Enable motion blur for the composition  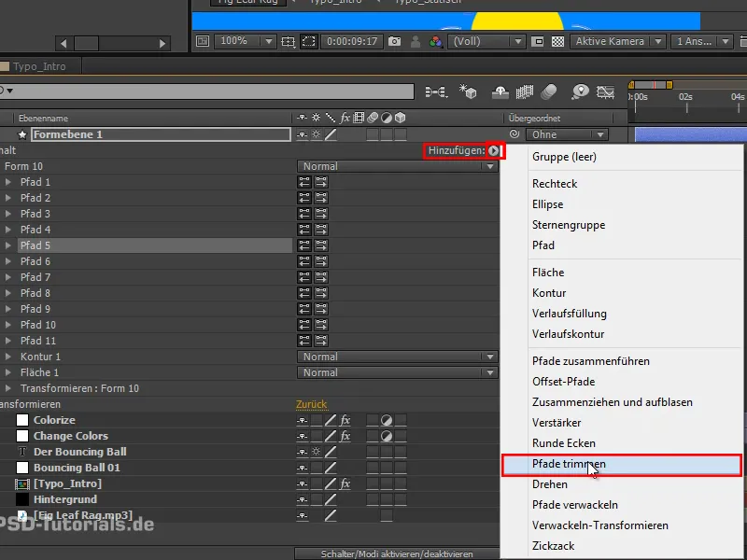(x=549, y=91)
